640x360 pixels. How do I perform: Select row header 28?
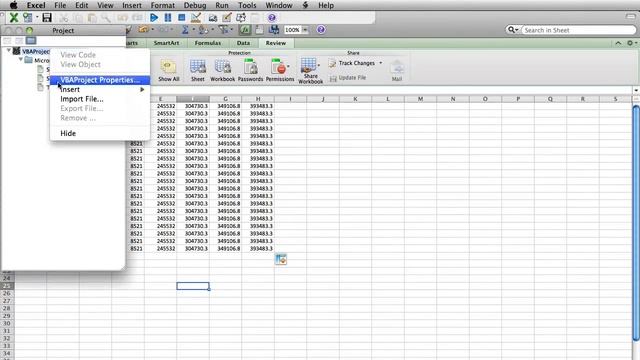[x=7, y=308]
